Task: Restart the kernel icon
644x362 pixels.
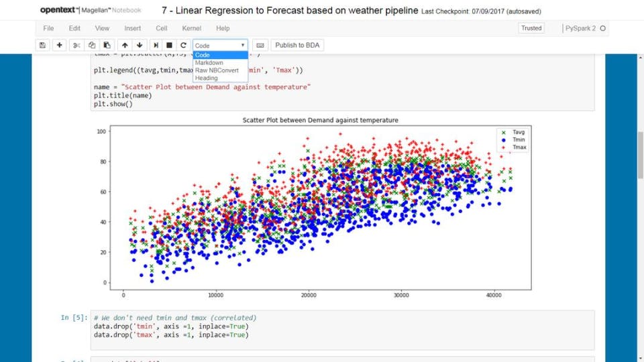Action: (x=183, y=45)
